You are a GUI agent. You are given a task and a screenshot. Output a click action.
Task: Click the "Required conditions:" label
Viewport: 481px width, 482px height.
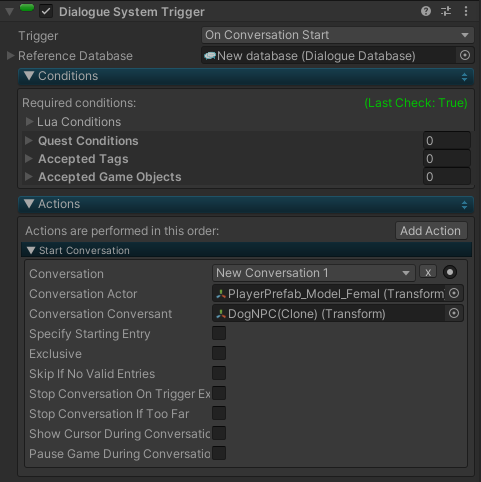[x=79, y=103]
